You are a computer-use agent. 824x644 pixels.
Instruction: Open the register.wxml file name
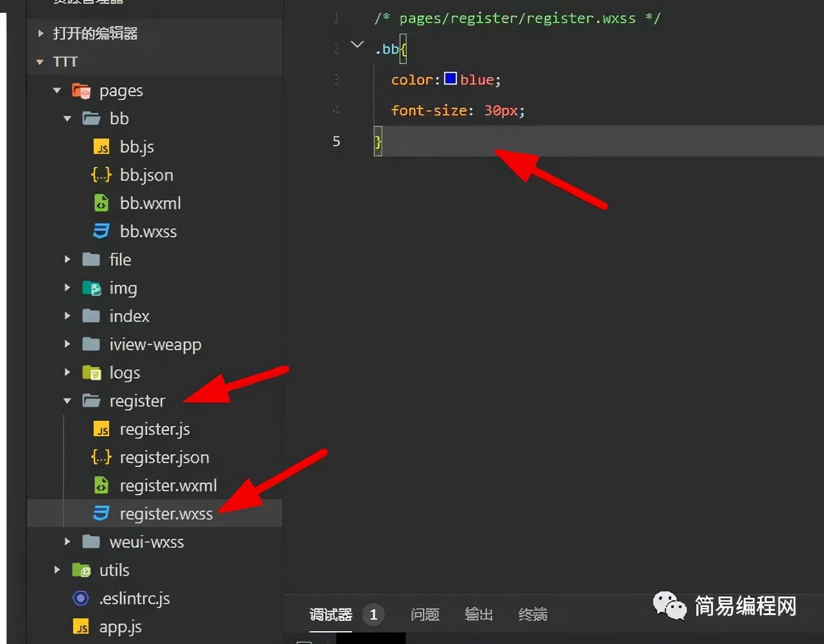[168, 486]
